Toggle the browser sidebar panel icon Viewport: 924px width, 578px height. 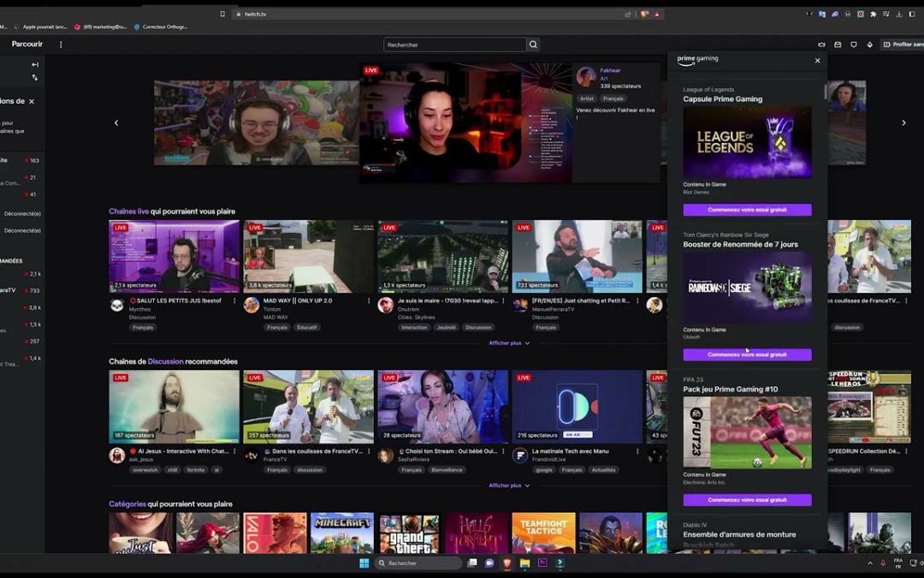click(912, 15)
